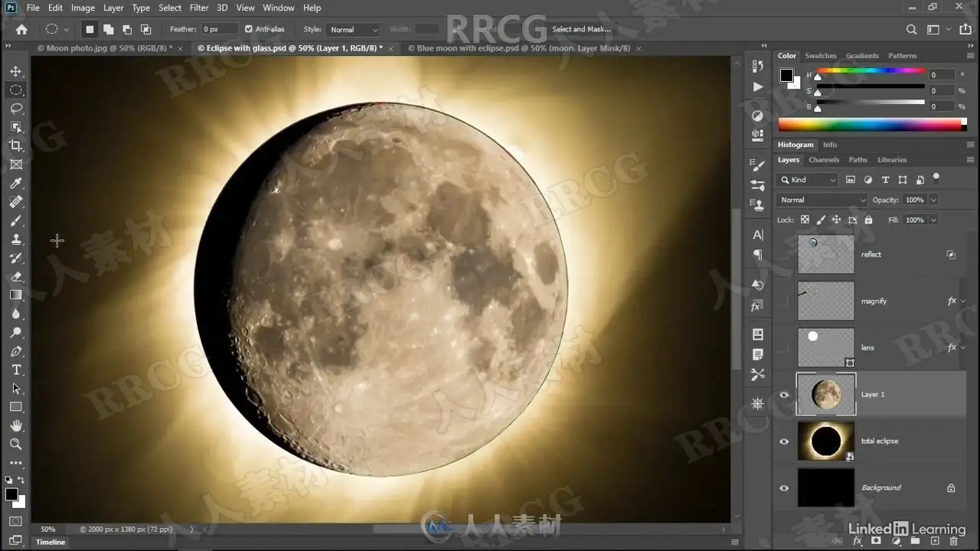Select the Crop tool

(x=16, y=145)
